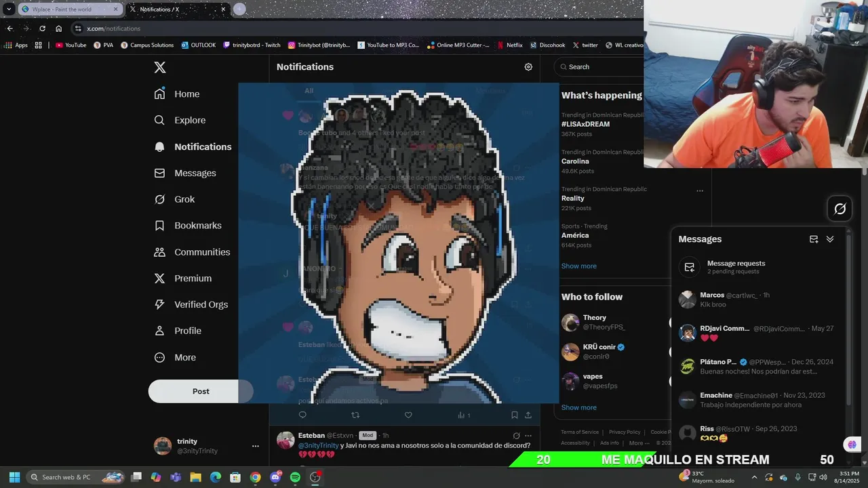Go back in browser history
868x488 pixels.
point(9,28)
